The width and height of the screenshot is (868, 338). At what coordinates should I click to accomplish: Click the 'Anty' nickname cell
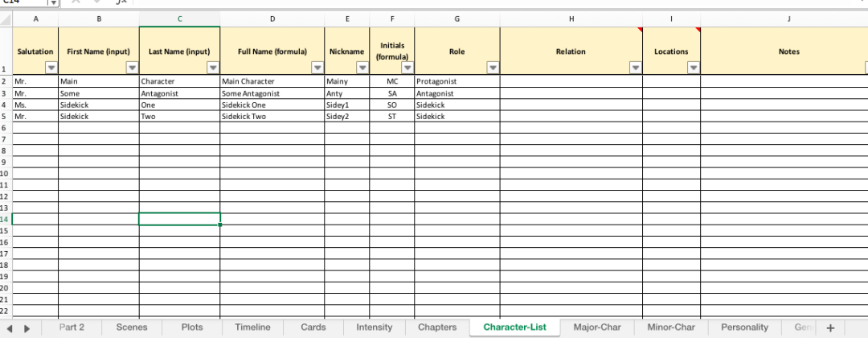point(347,93)
